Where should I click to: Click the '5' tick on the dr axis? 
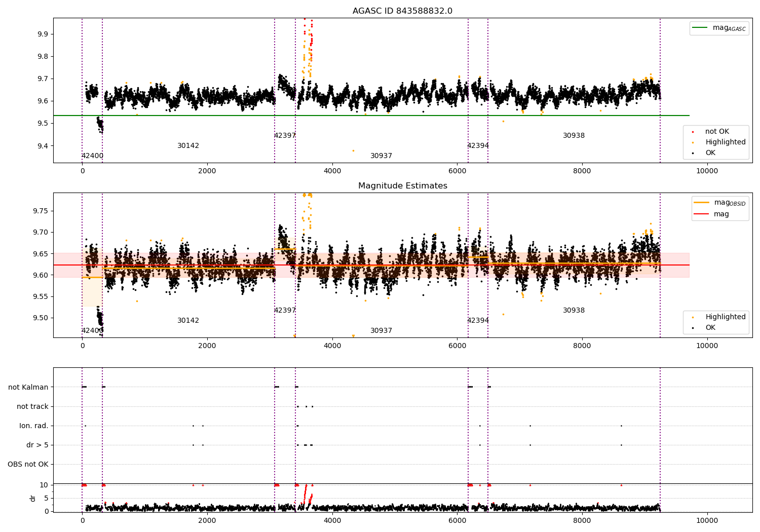pyautogui.click(x=46, y=498)
